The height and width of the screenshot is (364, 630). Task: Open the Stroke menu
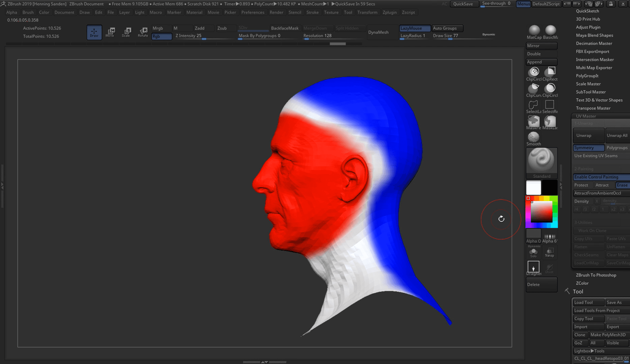(x=312, y=12)
